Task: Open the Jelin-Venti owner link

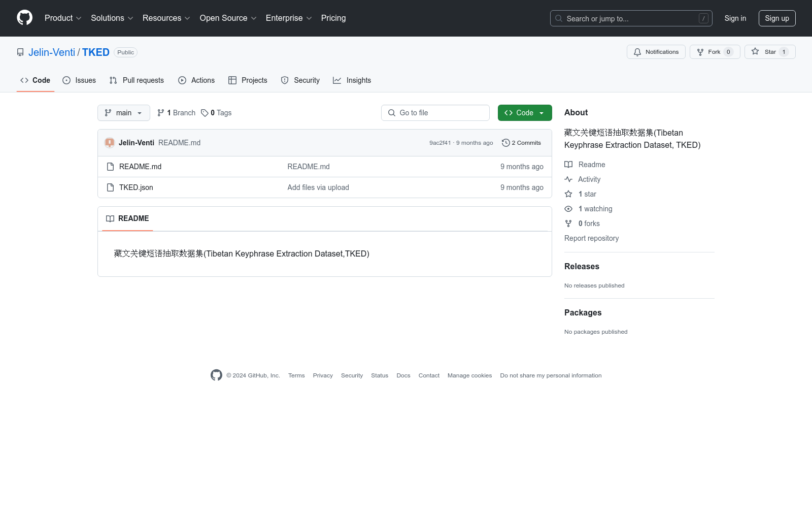Action: coord(52,52)
